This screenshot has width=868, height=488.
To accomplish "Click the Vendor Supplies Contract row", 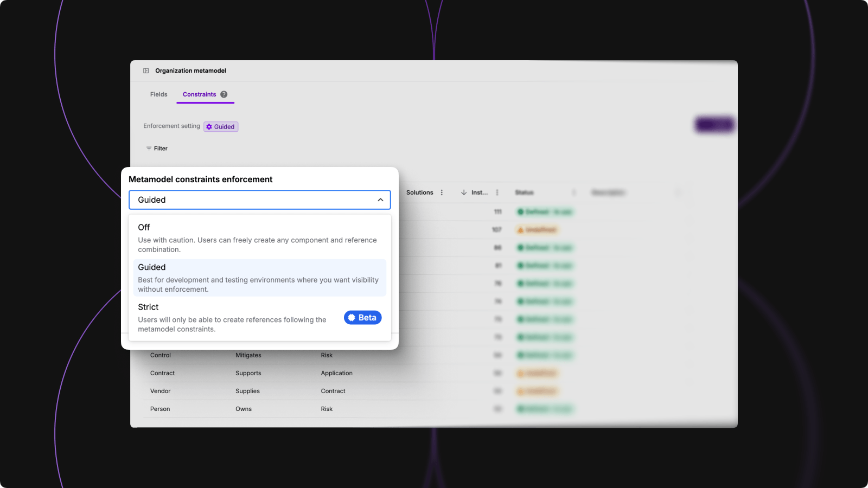I will click(248, 391).
